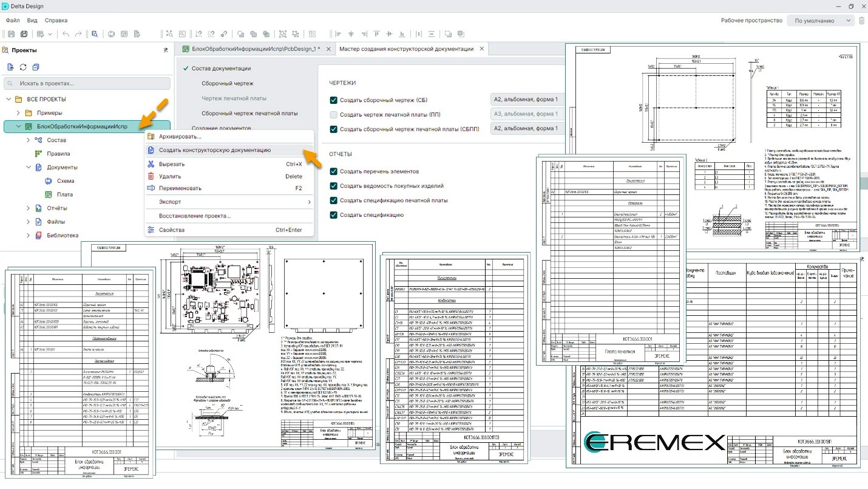Open the Вид menu
Image resolution: width=868 pixels, height=489 pixels.
tap(32, 20)
